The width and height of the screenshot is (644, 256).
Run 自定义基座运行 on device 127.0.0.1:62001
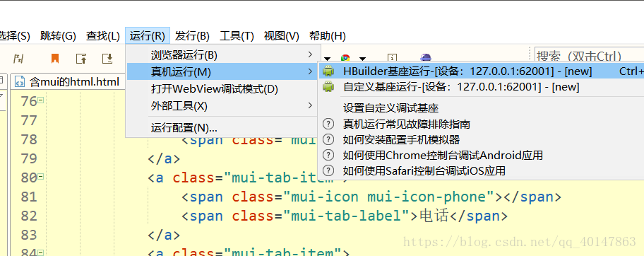(482, 87)
